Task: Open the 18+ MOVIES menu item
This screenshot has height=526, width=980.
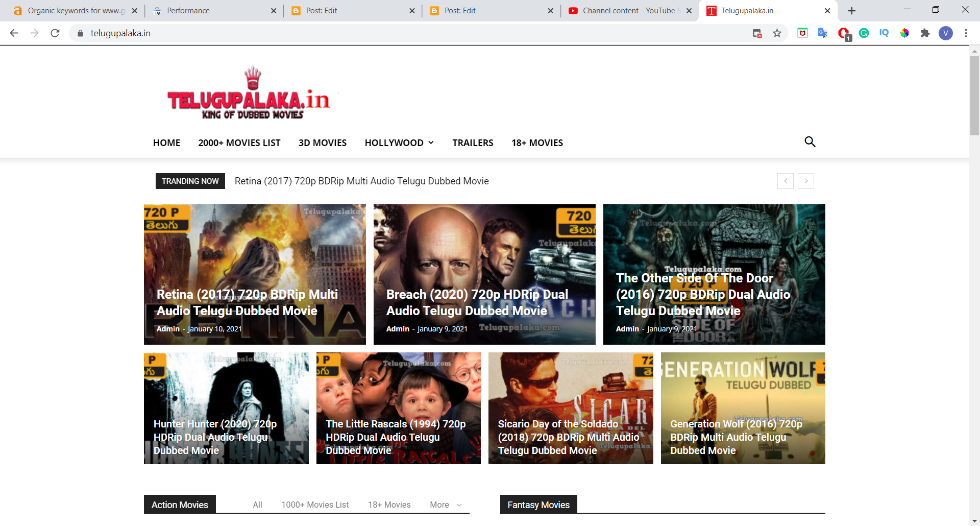Action: pyautogui.click(x=537, y=143)
